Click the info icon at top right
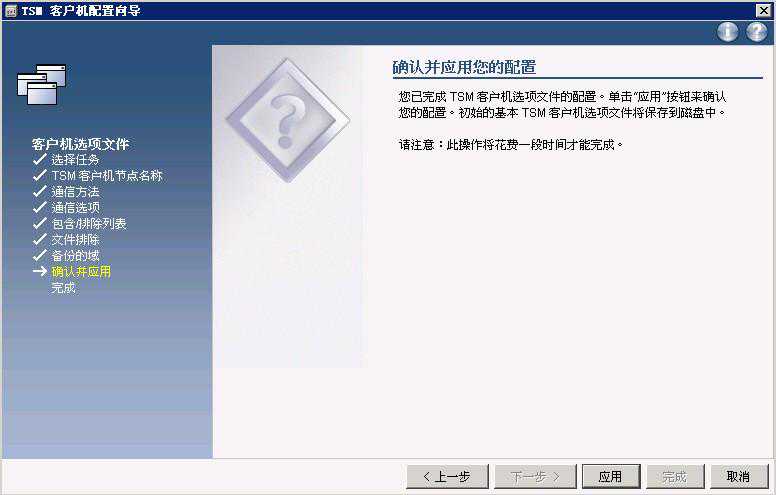 pyautogui.click(x=728, y=32)
